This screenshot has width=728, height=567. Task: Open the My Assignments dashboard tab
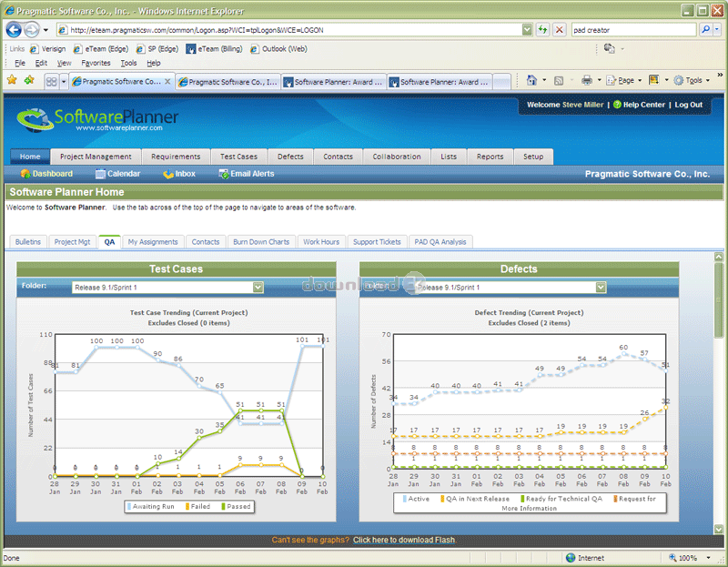pos(153,242)
